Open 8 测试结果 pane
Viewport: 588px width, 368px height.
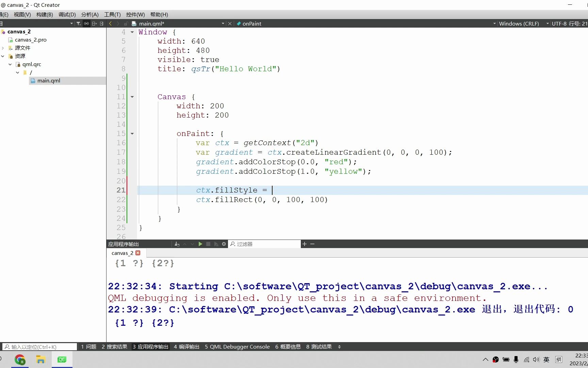(319, 347)
